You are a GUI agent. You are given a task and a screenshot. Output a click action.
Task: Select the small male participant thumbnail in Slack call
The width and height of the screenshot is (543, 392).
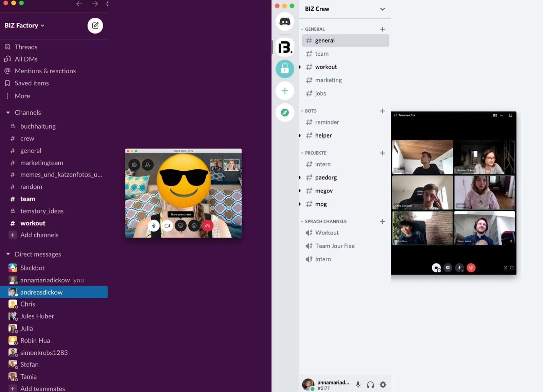click(216, 165)
